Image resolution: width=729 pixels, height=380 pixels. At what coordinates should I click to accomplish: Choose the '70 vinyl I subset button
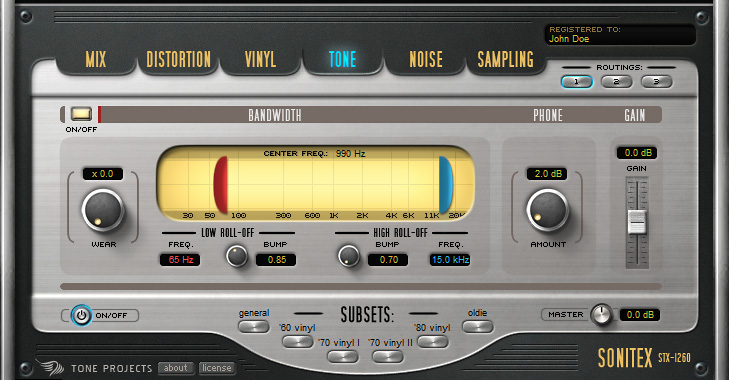click(x=343, y=357)
